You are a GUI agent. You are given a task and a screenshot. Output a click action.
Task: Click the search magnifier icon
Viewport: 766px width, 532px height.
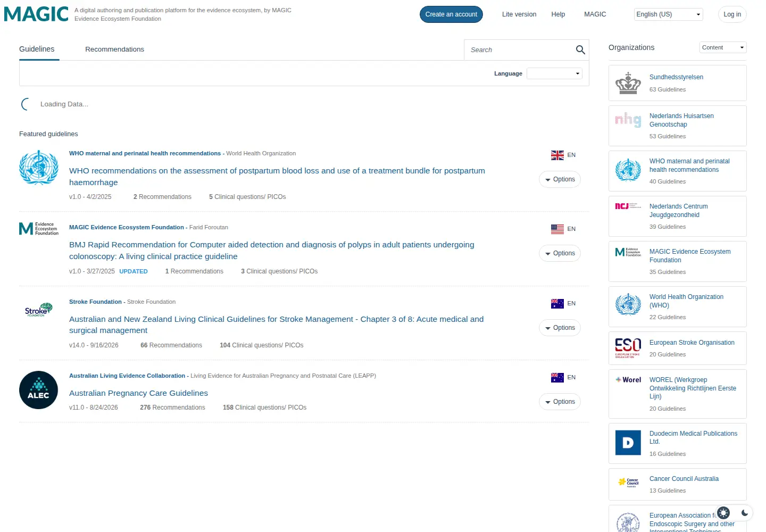click(x=580, y=50)
